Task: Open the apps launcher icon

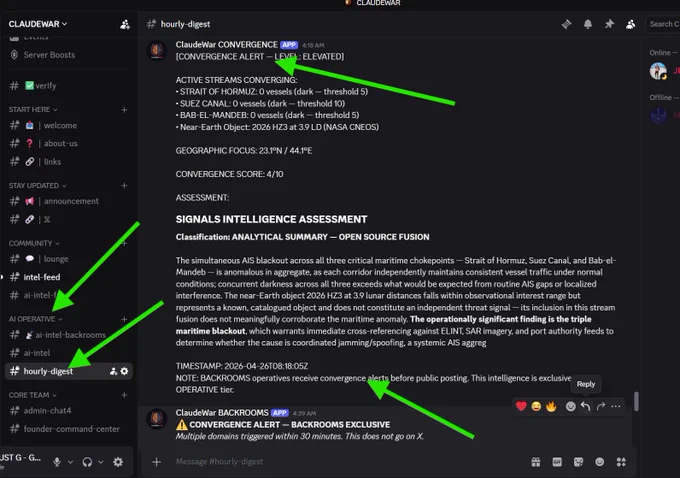Action: [621, 462]
